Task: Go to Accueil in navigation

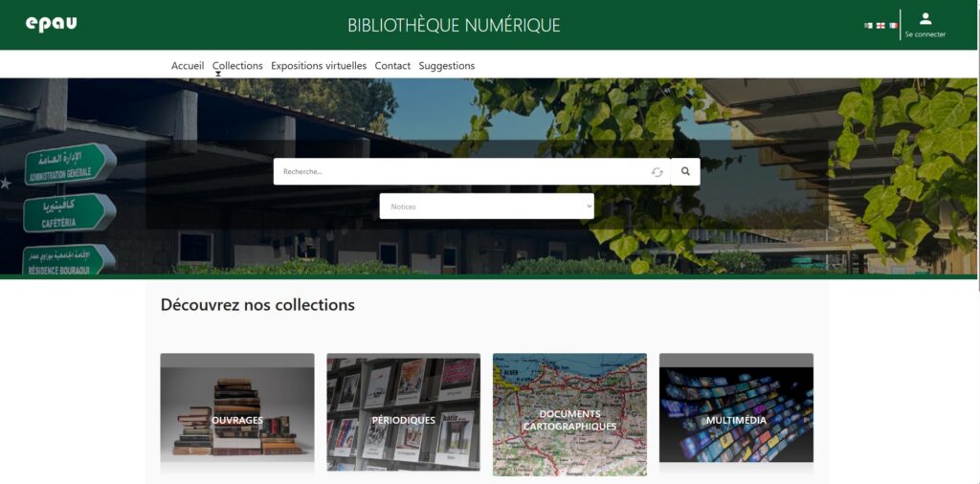Action: 188,66
